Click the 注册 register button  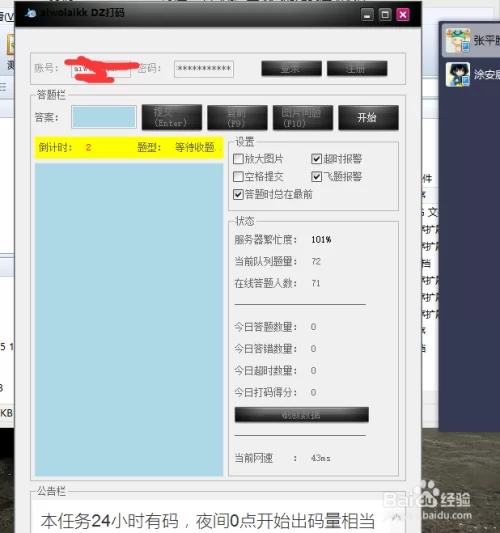[x=357, y=69]
